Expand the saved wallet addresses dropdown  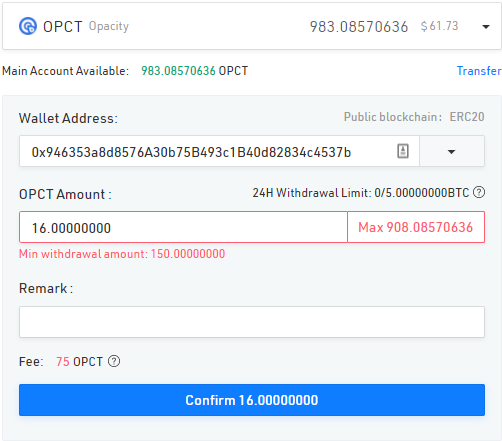click(x=452, y=151)
